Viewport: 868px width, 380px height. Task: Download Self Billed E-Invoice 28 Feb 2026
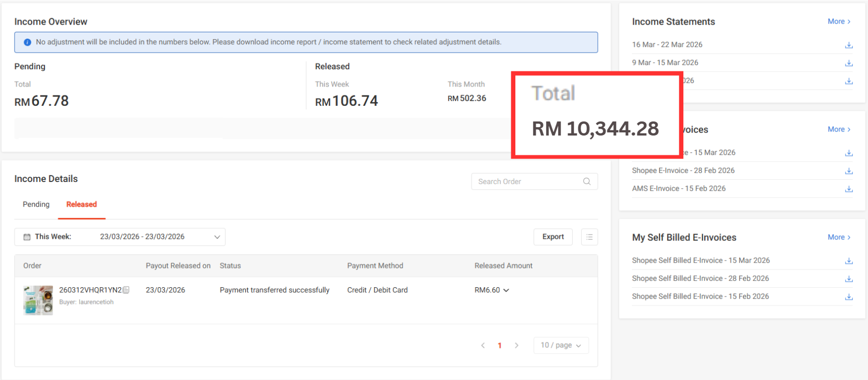click(849, 279)
